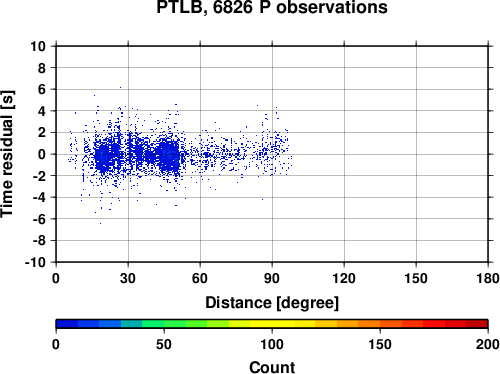Click the x-axis tick label 30
This screenshot has height=374, width=500.
point(128,278)
